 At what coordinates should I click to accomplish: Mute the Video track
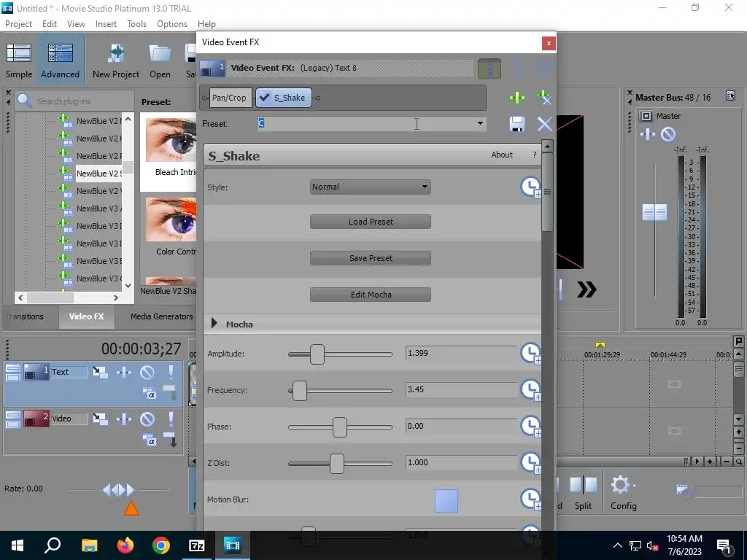(x=147, y=419)
